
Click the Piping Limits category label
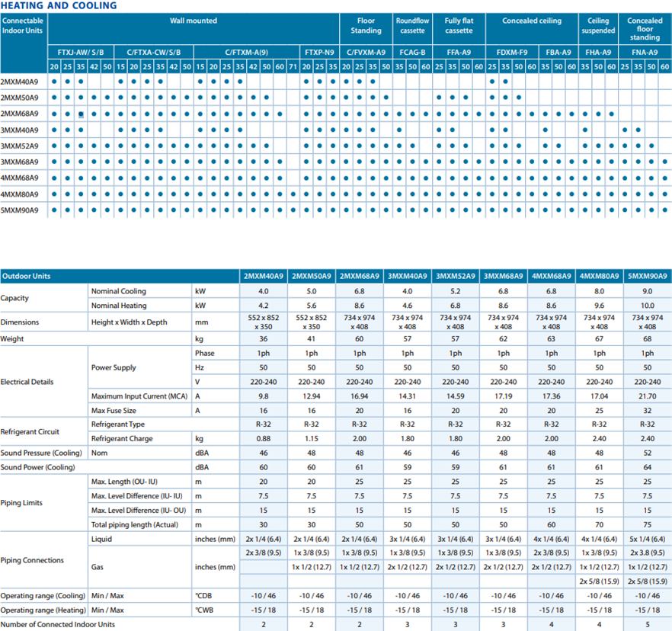(x=23, y=502)
